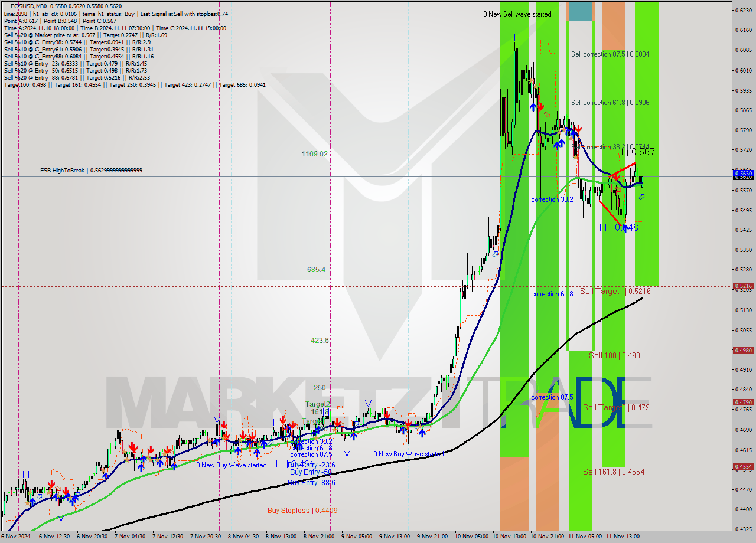Click 'Sell correction 61.8 | 0.5906' label

pos(610,103)
